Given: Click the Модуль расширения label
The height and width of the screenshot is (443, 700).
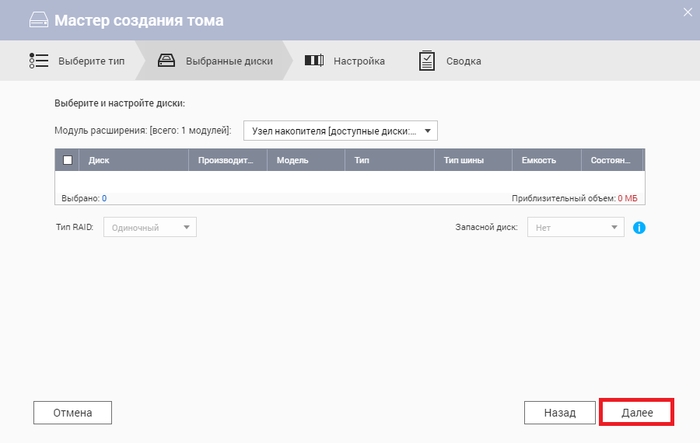Looking at the screenshot, I should 143,131.
